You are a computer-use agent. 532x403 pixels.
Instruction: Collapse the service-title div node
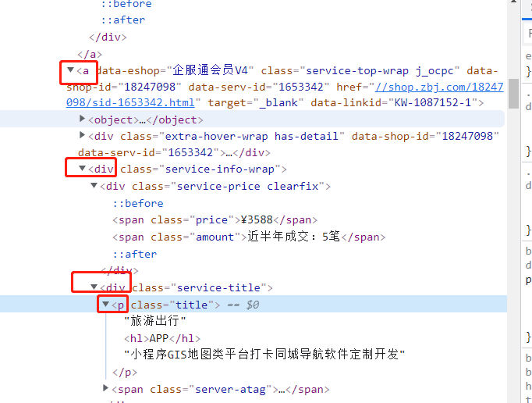(x=94, y=287)
